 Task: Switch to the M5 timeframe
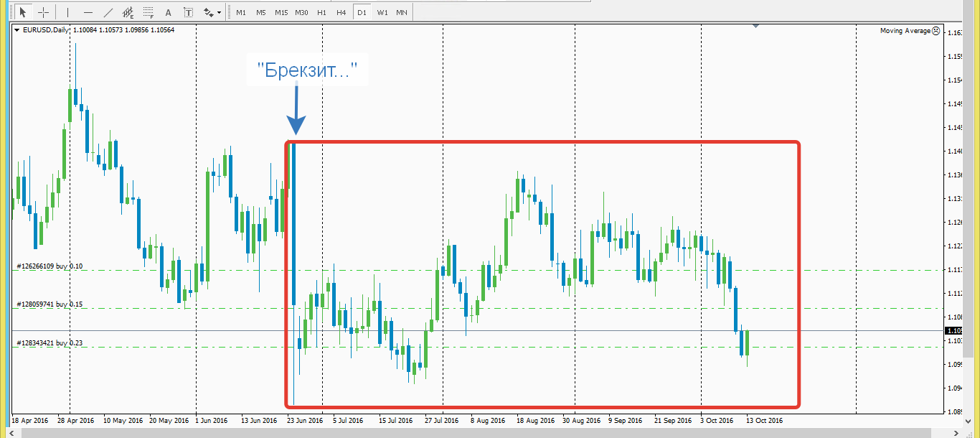click(261, 12)
